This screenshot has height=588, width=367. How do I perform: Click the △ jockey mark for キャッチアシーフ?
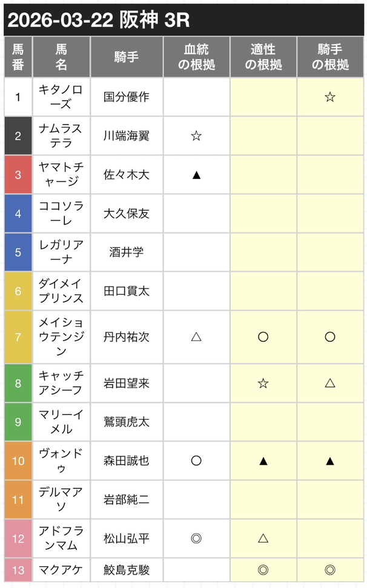tap(329, 383)
